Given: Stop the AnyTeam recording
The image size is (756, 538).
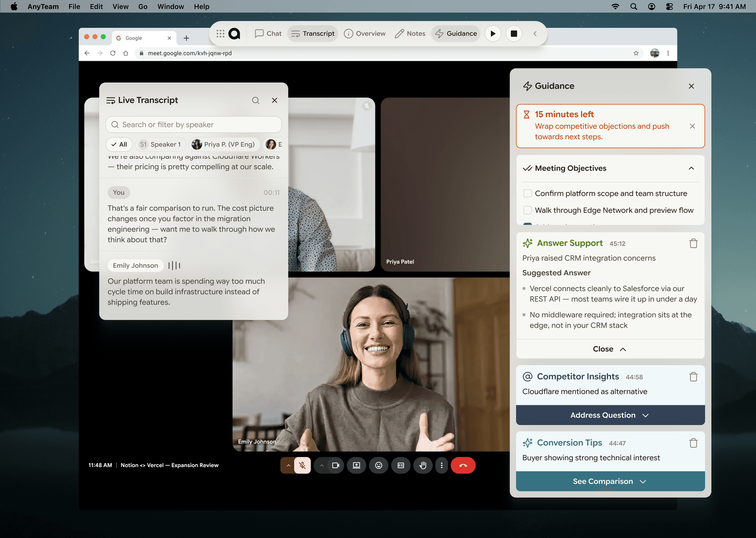Looking at the screenshot, I should [514, 33].
